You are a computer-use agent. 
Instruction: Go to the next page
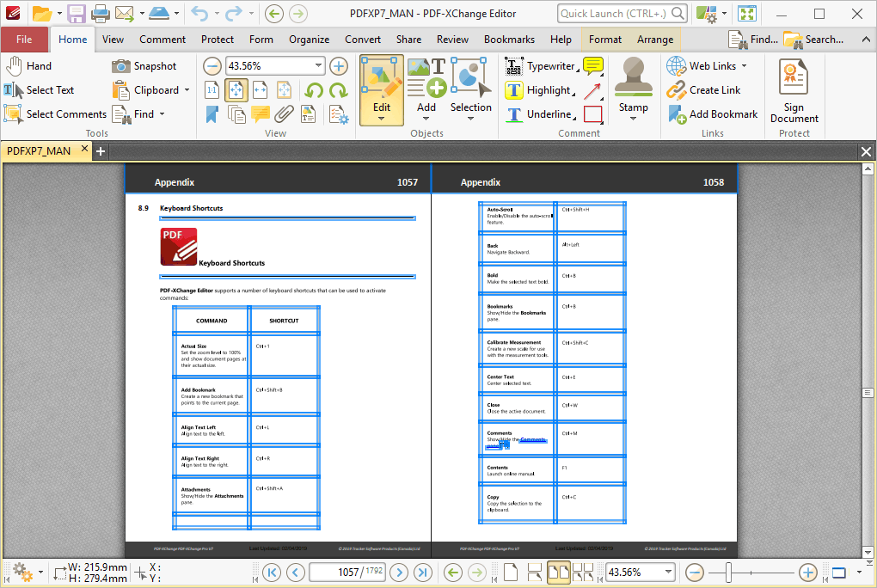(x=399, y=573)
